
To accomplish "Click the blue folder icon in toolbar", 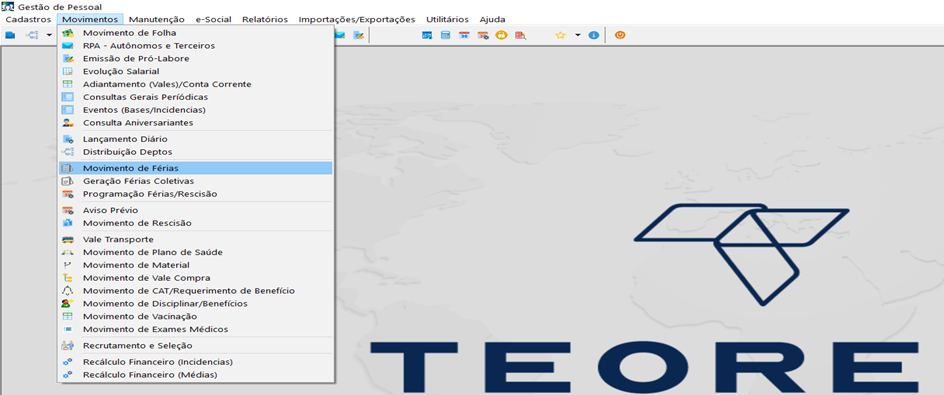I will pos(10,36).
